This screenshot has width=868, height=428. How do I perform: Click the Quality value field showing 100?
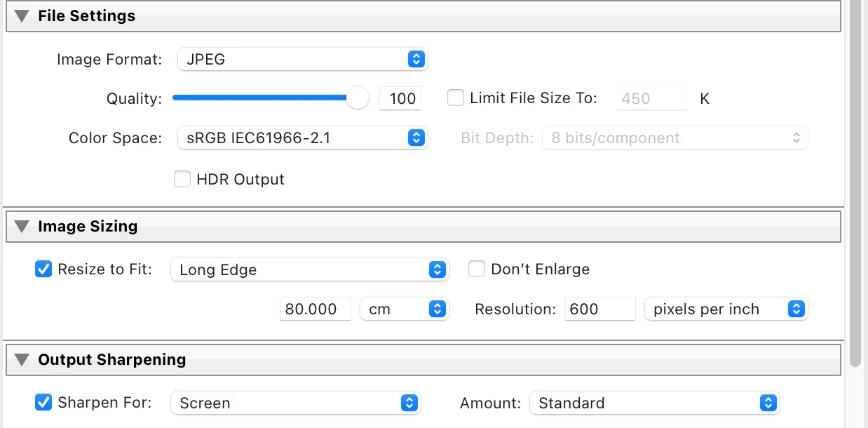coord(400,98)
